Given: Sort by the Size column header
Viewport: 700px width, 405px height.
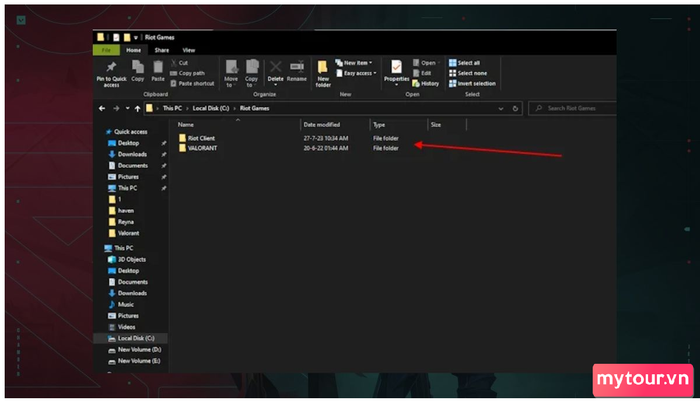Looking at the screenshot, I should pyautogui.click(x=436, y=125).
